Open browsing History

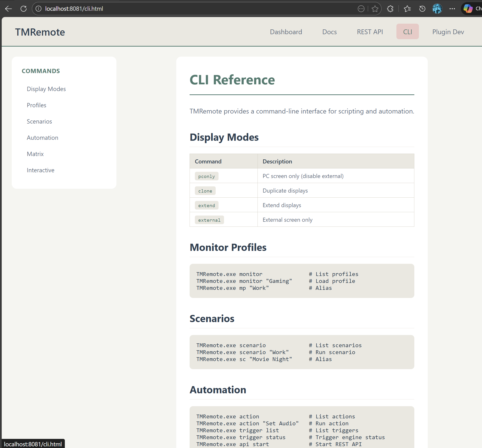point(422,9)
